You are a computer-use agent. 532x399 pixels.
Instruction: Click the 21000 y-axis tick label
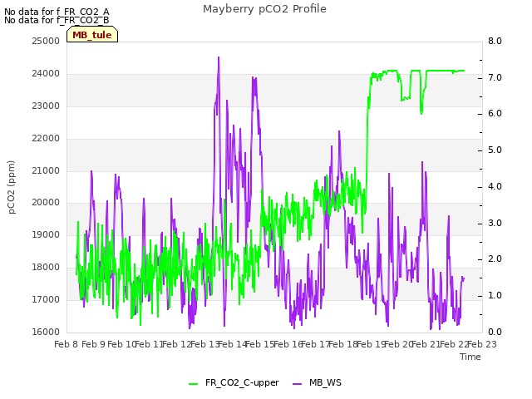pyautogui.click(x=46, y=170)
